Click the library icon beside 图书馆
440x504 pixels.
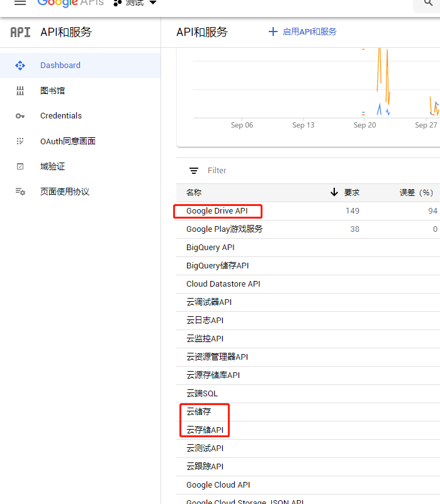[20, 91]
